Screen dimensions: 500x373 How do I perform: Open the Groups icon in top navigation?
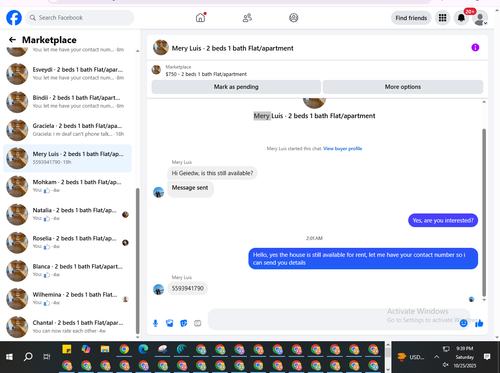[293, 18]
